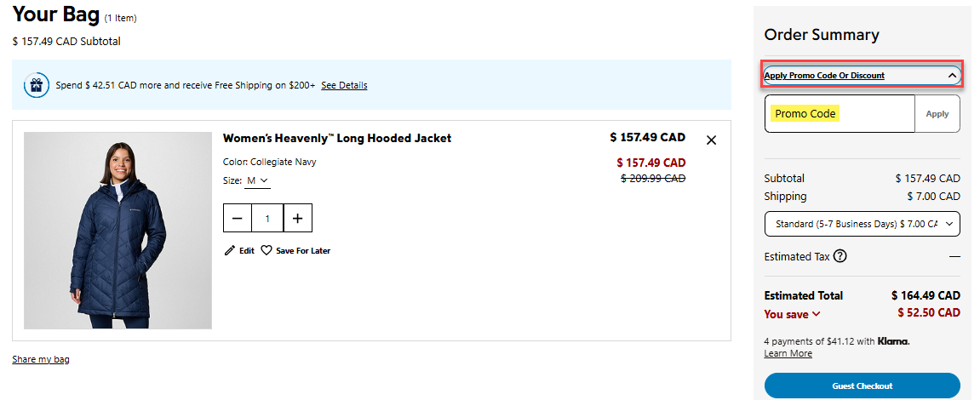The image size is (980, 400).
Task: Click the Guest Checkout button
Action: point(862,386)
